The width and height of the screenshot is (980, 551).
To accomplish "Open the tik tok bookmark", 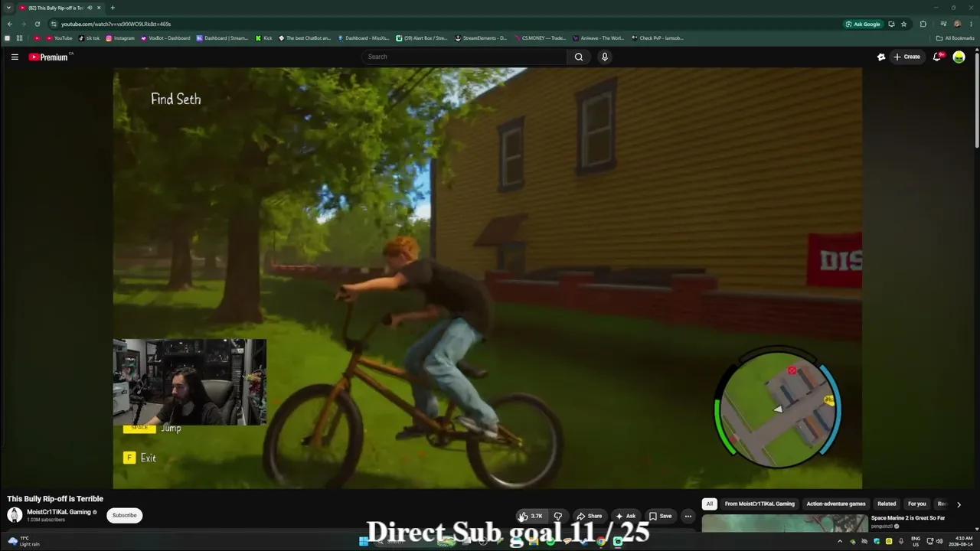I will point(90,38).
